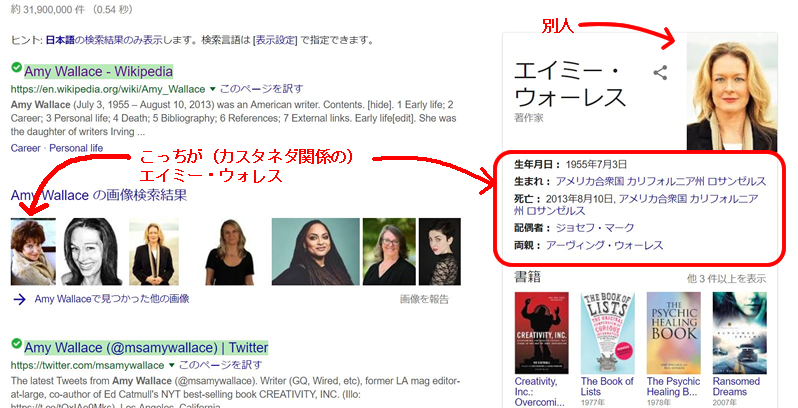Open 'The Book of Lists' book cover
Screen dimensions: 798x408
click(x=608, y=333)
